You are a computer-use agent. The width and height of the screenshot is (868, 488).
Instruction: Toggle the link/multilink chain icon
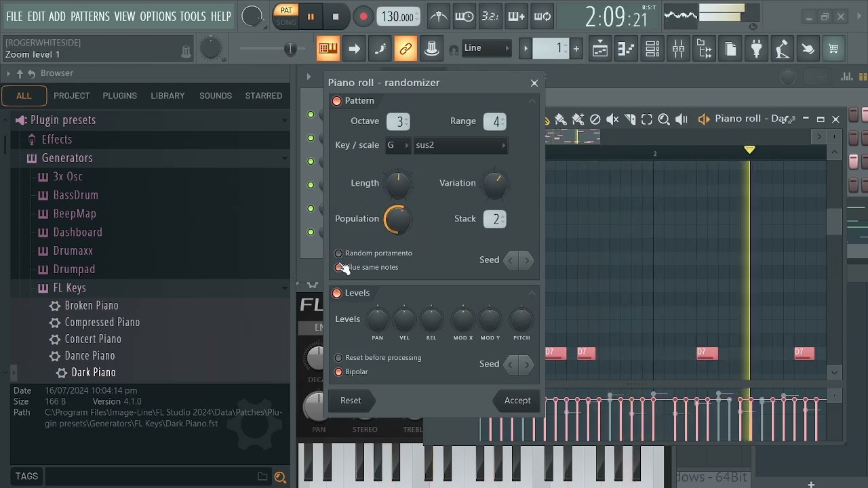point(406,48)
